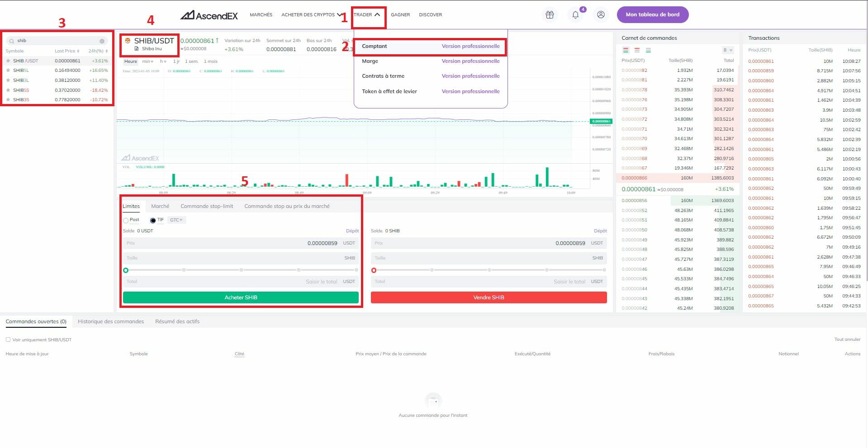The height and width of the screenshot is (448, 868).
Task: Sort symbol list by 24h(%)
Action: tap(98, 51)
